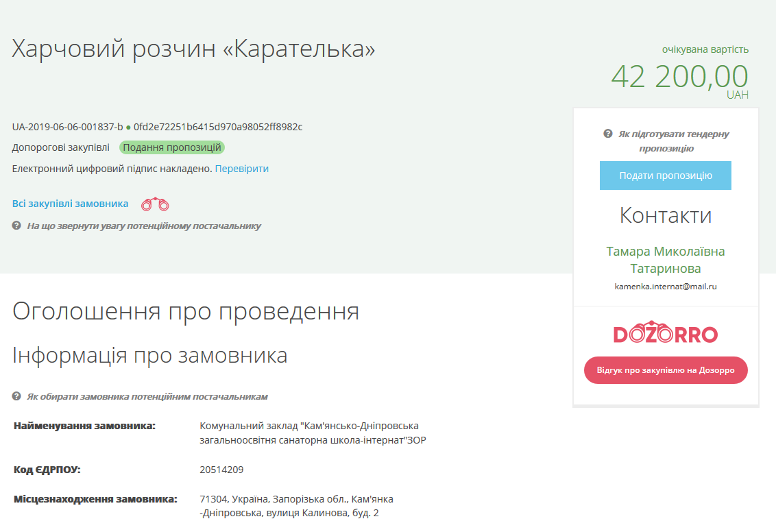The height and width of the screenshot is (532, 776).
Task: Open 'На що звернути увагу потенційному постачальнику' hint
Action: click(x=144, y=226)
